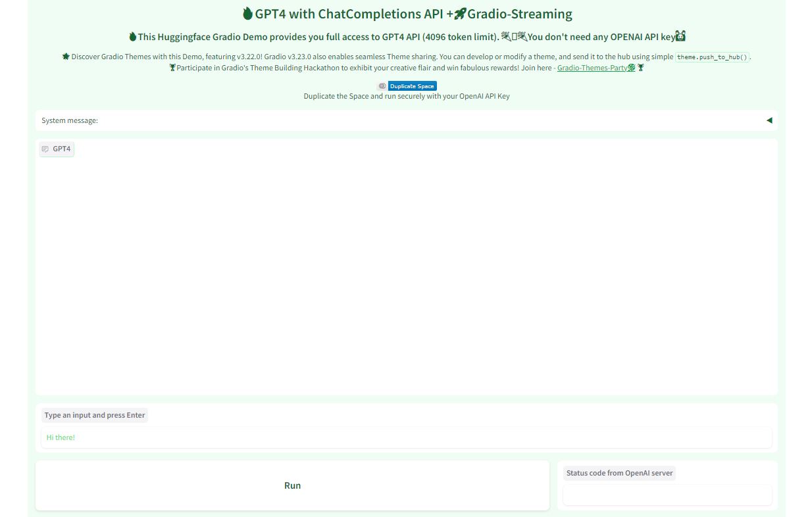This screenshot has width=812, height=517.
Task: Click the leaf icon before the GPT4 title
Action: [247, 13]
